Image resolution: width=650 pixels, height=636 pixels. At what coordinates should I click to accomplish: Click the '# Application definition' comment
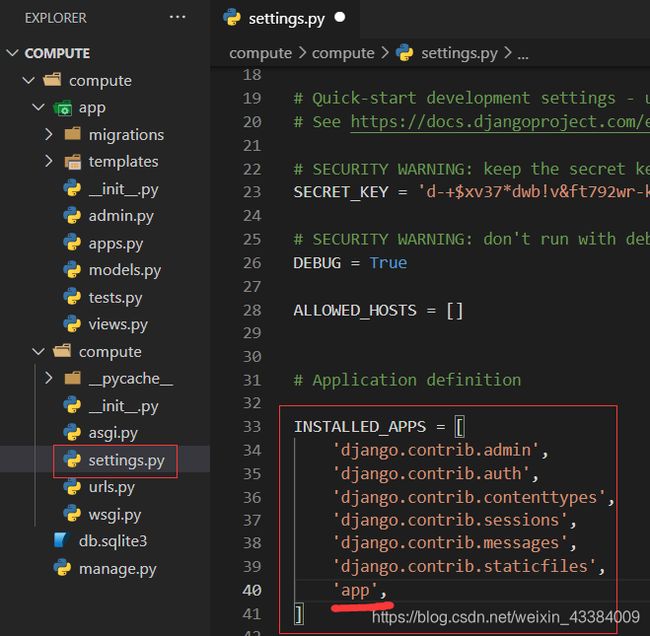point(407,380)
